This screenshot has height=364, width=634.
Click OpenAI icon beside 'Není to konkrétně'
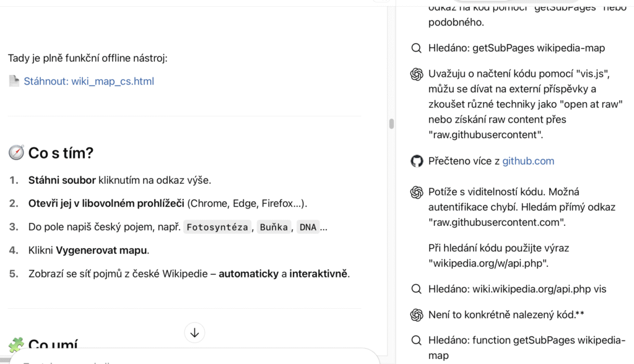pyautogui.click(x=417, y=314)
